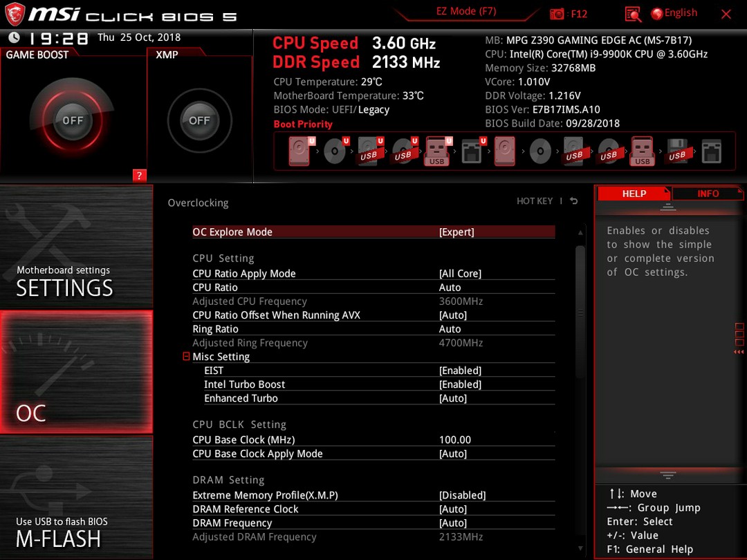Click the settings list scroll-up arrow
747x560 pixels.
[580, 233]
